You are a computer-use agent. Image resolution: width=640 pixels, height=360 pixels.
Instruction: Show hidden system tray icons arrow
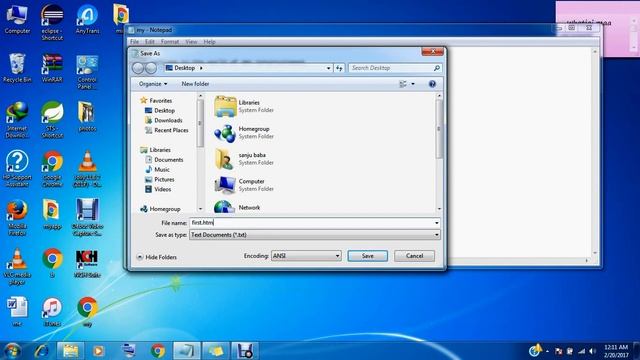tap(547, 351)
